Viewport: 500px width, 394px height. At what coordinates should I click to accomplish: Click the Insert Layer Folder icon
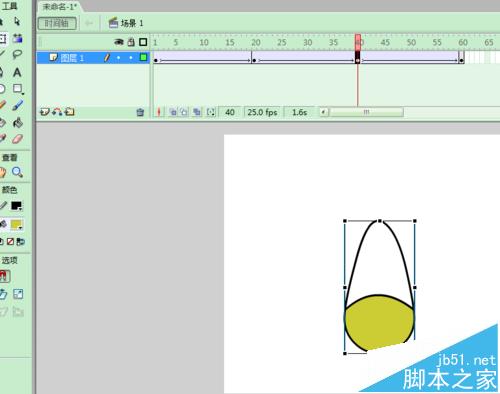click(x=70, y=112)
